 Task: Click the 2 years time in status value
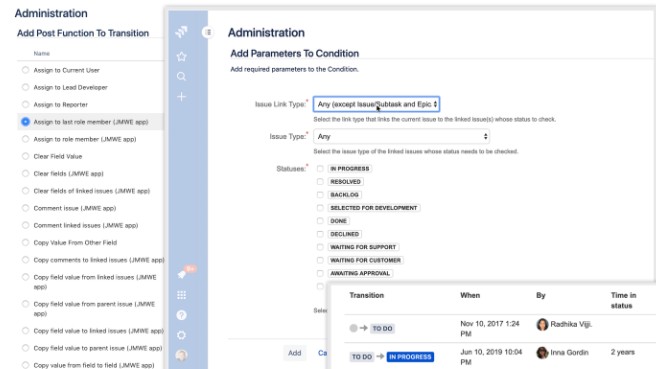point(623,352)
